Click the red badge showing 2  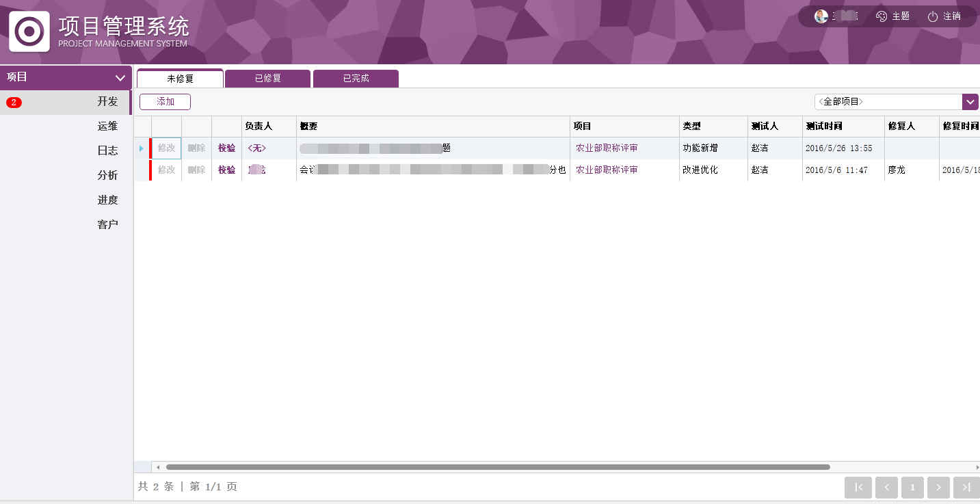(x=14, y=103)
